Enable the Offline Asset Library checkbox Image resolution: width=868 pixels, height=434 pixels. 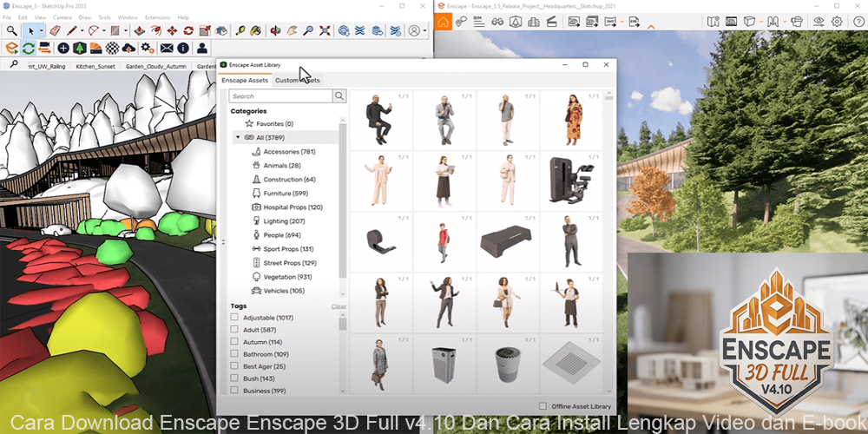click(x=543, y=405)
